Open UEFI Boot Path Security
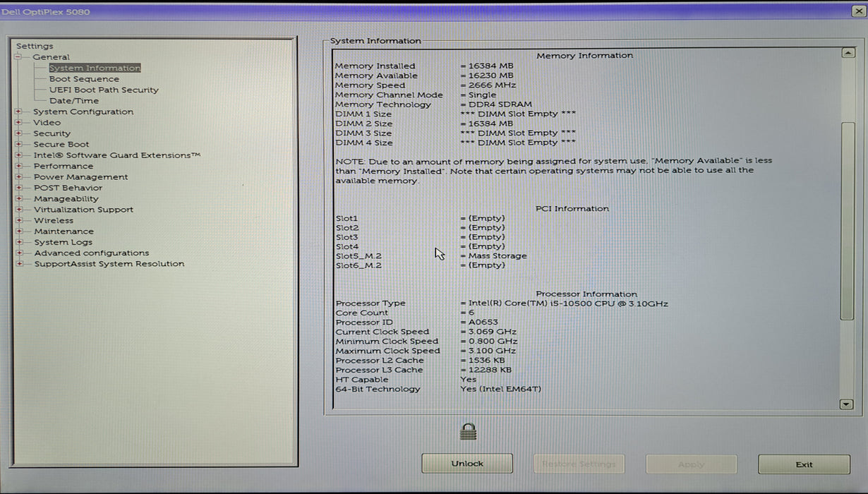This screenshot has height=494, width=868. coord(104,90)
